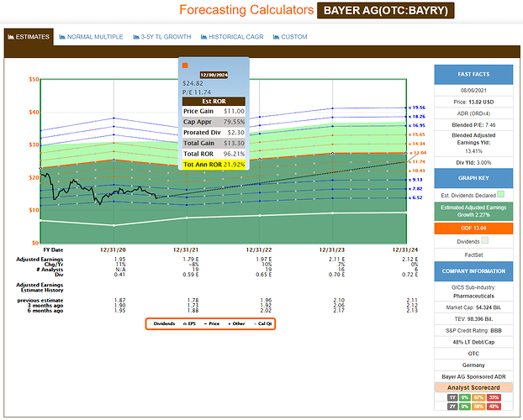
Task: Toggle Price series in chart legend
Action: pos(212,323)
